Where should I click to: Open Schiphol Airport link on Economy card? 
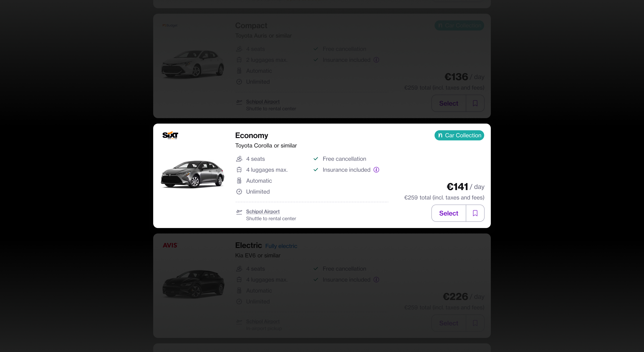[263, 211]
